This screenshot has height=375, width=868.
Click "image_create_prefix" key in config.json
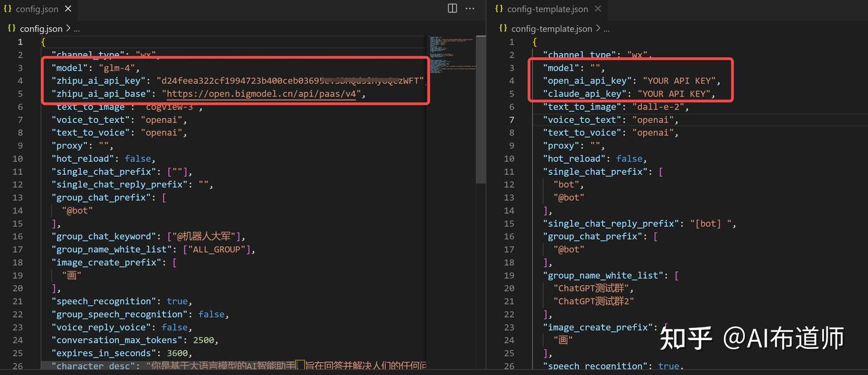pyautogui.click(x=107, y=262)
